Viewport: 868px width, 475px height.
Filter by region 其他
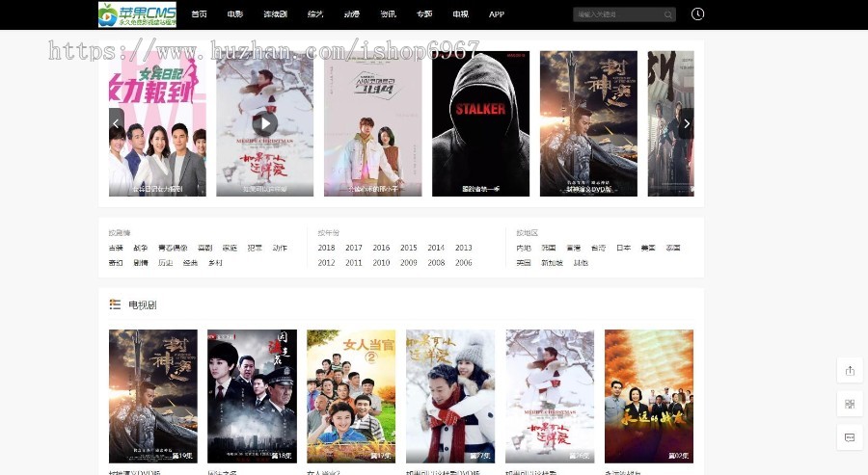(581, 263)
